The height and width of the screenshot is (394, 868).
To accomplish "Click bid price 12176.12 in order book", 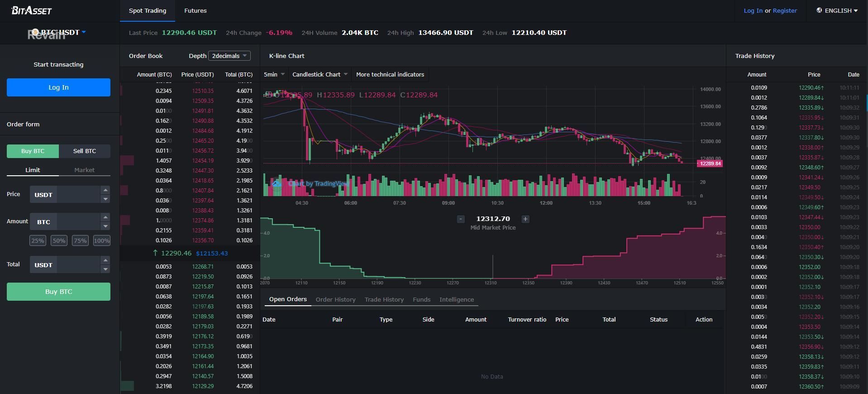I will pyautogui.click(x=203, y=336).
